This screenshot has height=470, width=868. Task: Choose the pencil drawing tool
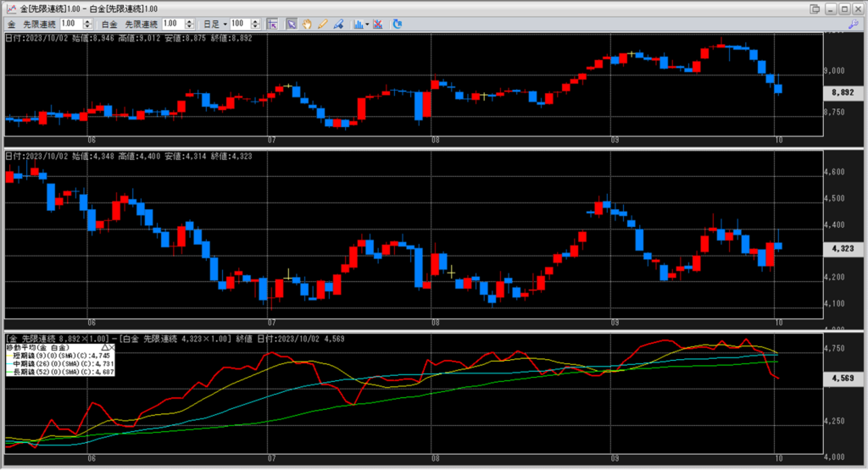tap(323, 24)
